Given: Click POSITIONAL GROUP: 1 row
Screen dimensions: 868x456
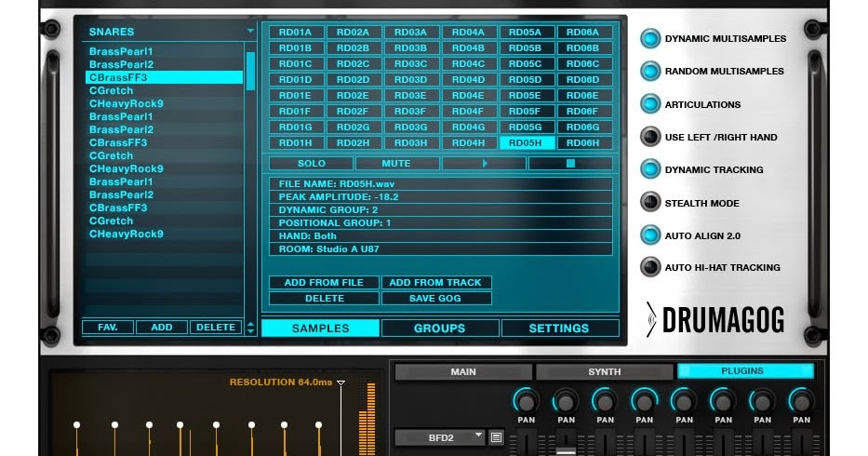Looking at the screenshot, I should (x=441, y=222).
